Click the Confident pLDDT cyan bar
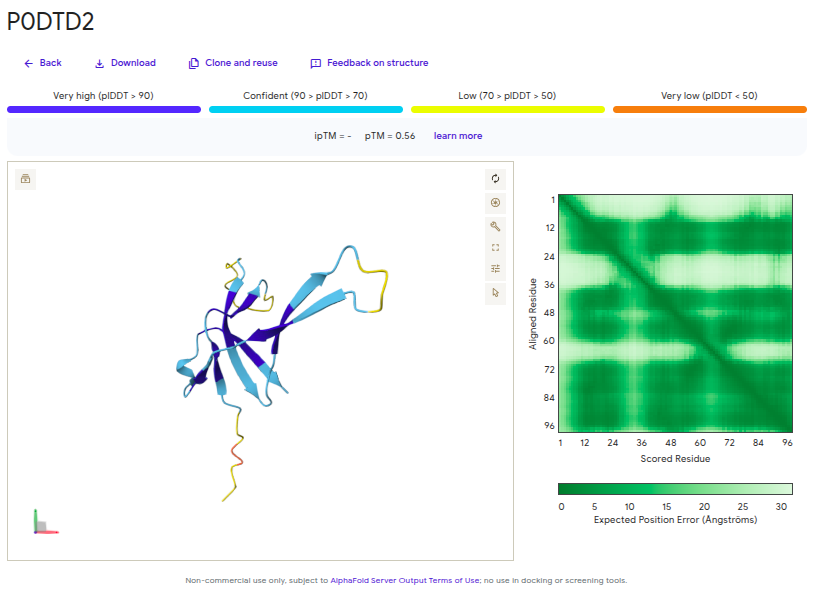This screenshot has width=832, height=589. pyautogui.click(x=306, y=109)
